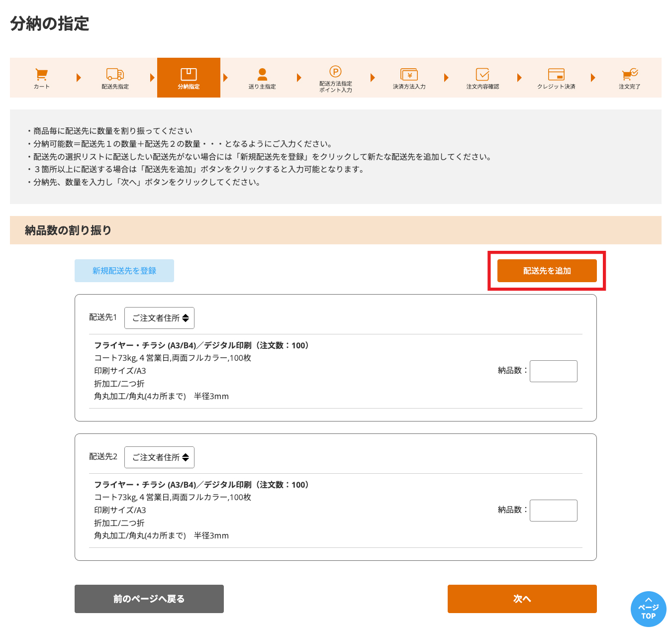Click the product title under 配送先1
The height and width of the screenshot is (632, 672).
click(203, 345)
